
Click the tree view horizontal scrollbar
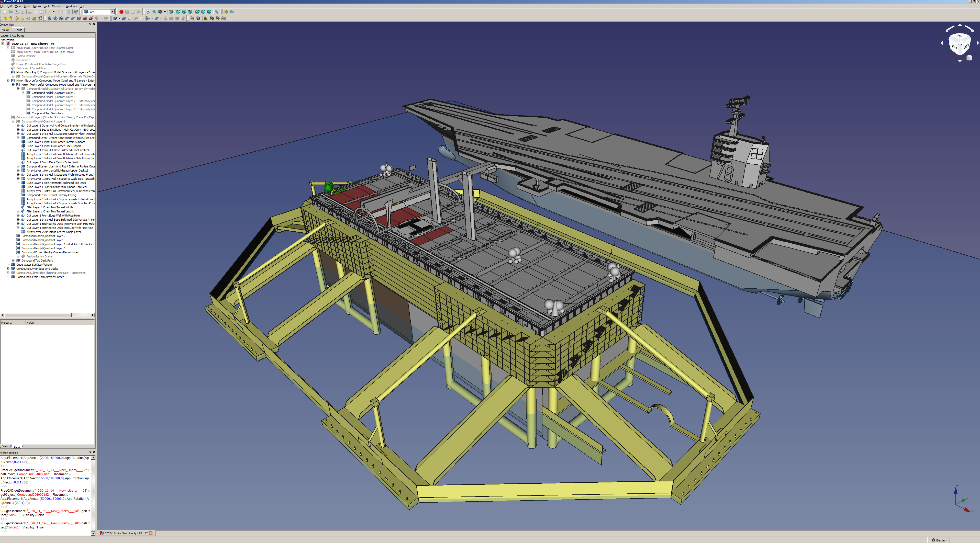click(38, 315)
